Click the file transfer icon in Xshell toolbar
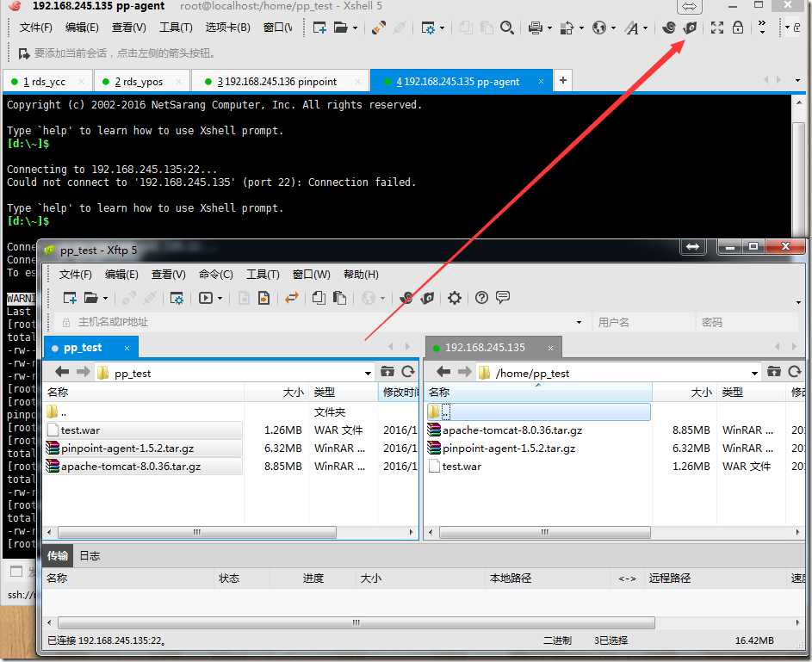Screen dimensions: 812x662 pyautogui.click(x=567, y=28)
